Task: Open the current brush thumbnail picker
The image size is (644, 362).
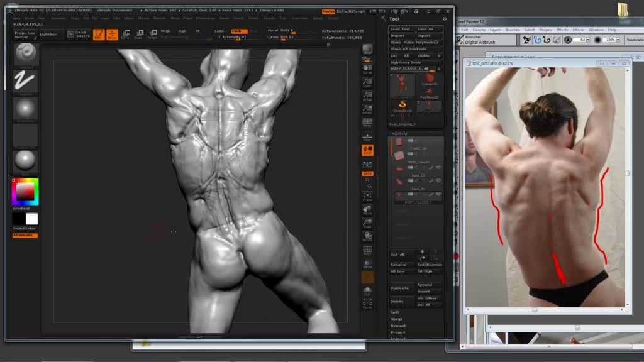Action: tap(25, 54)
